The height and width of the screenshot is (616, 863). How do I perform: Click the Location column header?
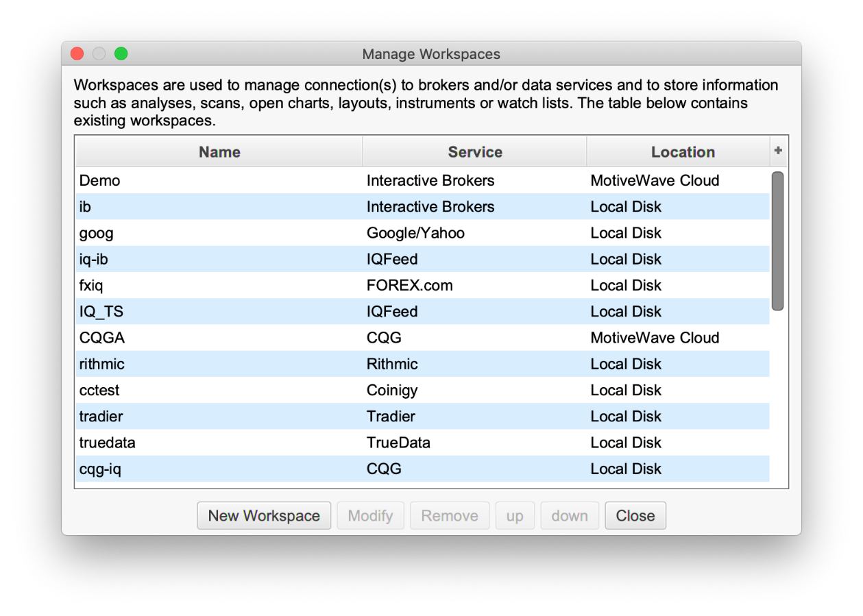682,152
